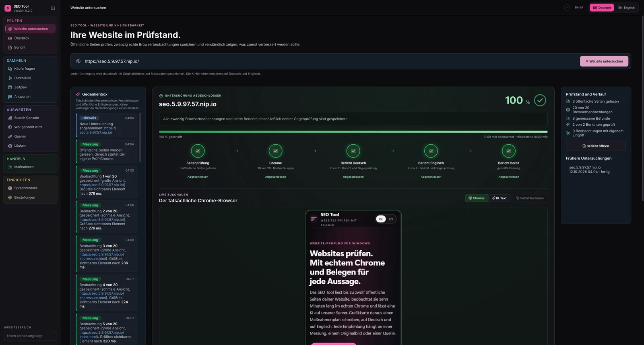644x345 pixels.
Task: Switch the language to EN English
Action: pos(626,8)
